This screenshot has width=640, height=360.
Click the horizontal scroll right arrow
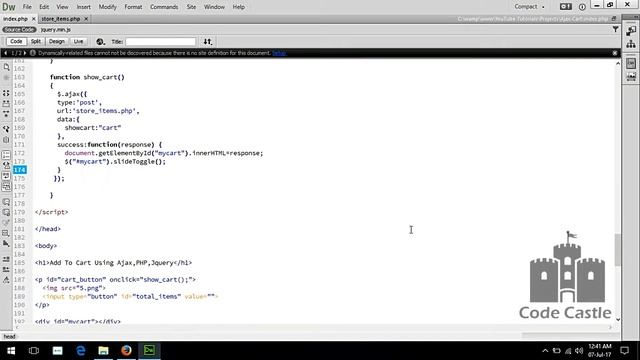point(611,327)
